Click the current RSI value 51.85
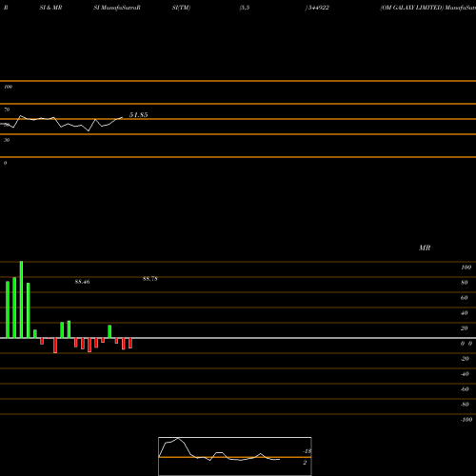 click(x=138, y=115)
